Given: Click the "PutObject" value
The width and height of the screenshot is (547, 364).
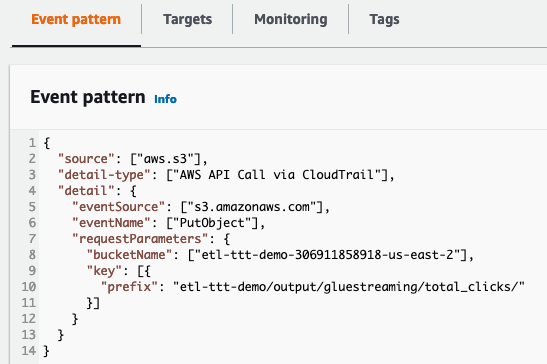Looking at the screenshot, I should pos(212,223).
